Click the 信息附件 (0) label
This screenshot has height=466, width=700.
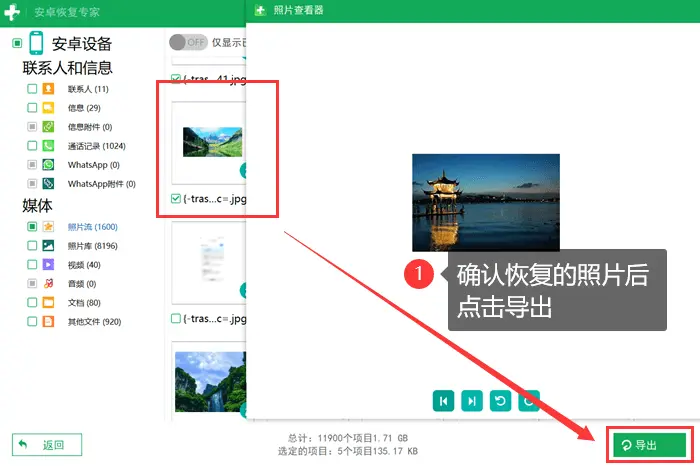click(90, 127)
